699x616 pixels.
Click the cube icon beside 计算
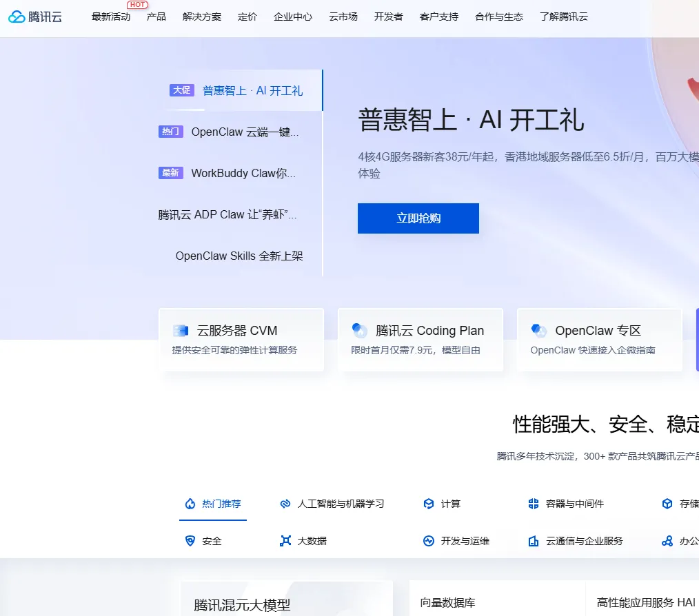tap(428, 504)
